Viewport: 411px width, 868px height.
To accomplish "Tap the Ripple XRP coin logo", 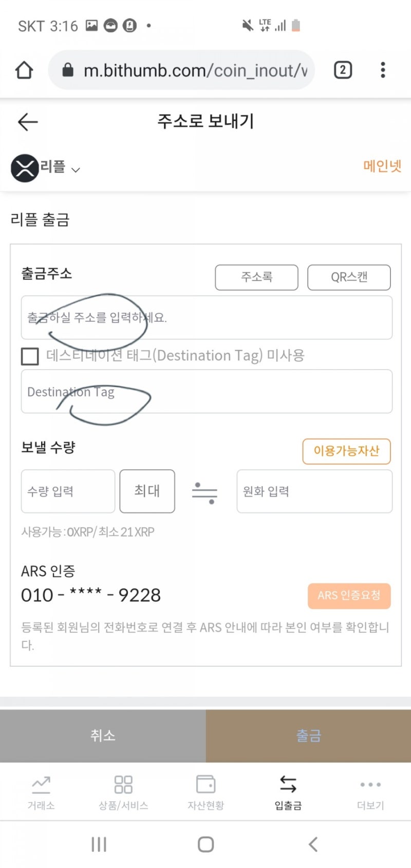I will coord(25,168).
